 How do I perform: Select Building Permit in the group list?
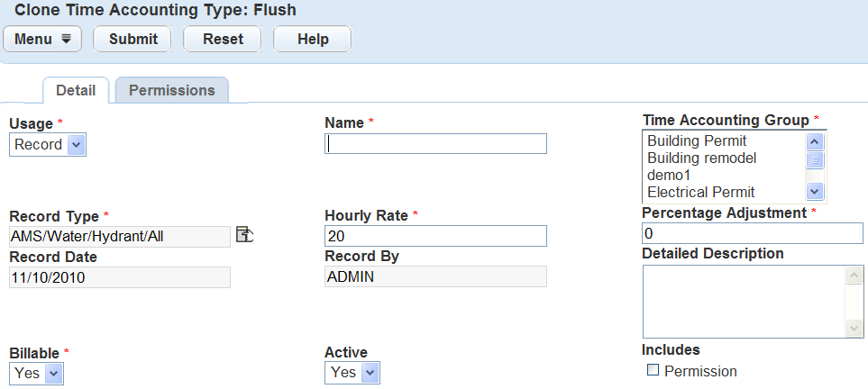click(x=697, y=141)
